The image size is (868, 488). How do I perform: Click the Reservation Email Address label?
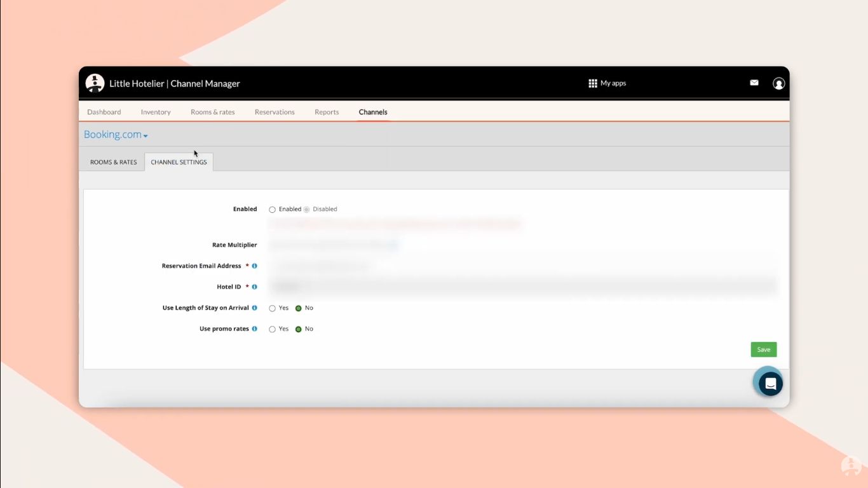click(x=201, y=266)
